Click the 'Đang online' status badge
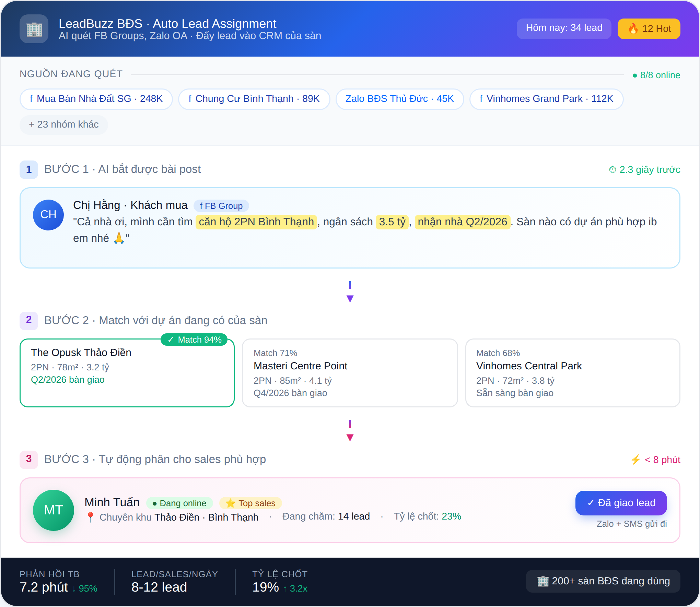The image size is (700, 607). (x=179, y=503)
